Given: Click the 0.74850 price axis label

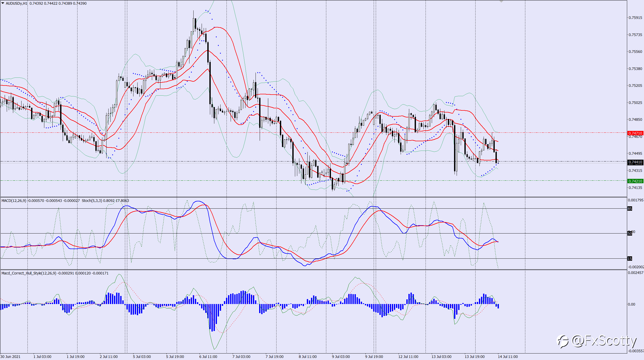Looking at the screenshot, I should click(635, 119).
